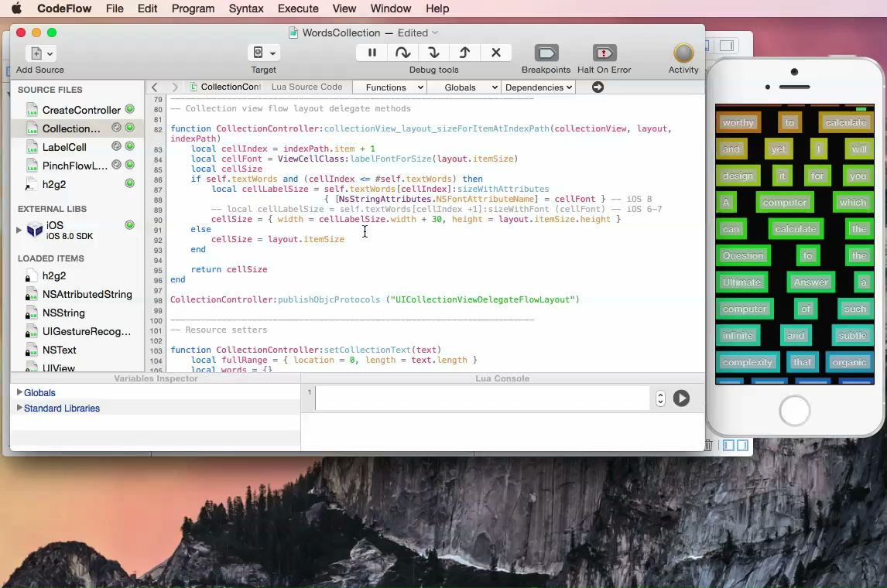Click the Lua Console input field

(x=482, y=398)
